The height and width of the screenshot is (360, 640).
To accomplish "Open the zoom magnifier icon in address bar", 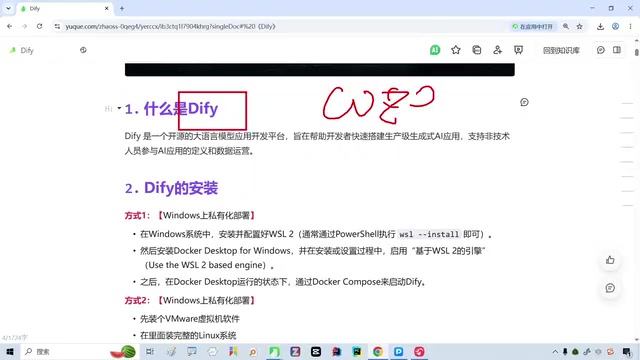I will tap(566, 26).
